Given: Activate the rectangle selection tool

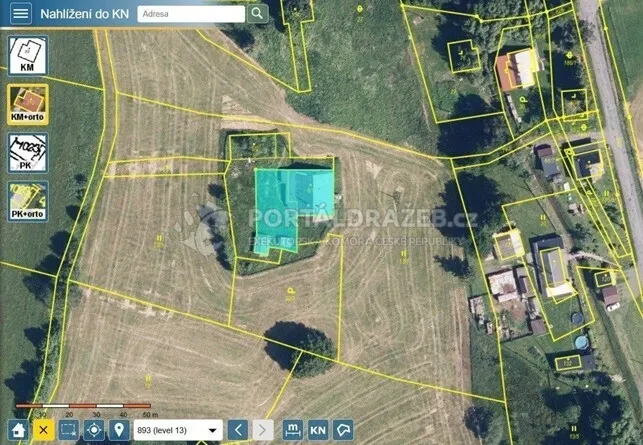Looking at the screenshot, I should [x=68, y=430].
